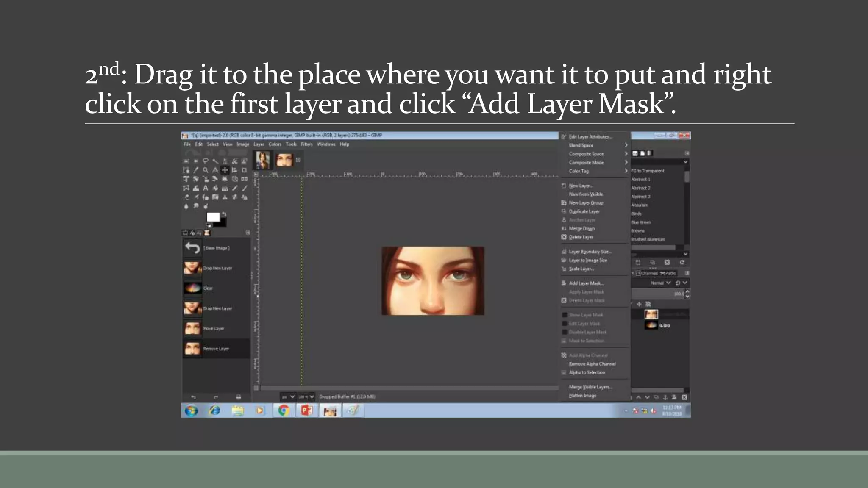The height and width of the screenshot is (488, 868).
Task: Select the Crop tool
Action: coord(244,170)
